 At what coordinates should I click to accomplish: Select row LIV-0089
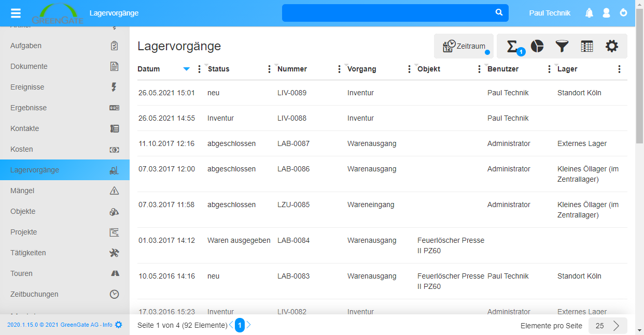[382, 93]
